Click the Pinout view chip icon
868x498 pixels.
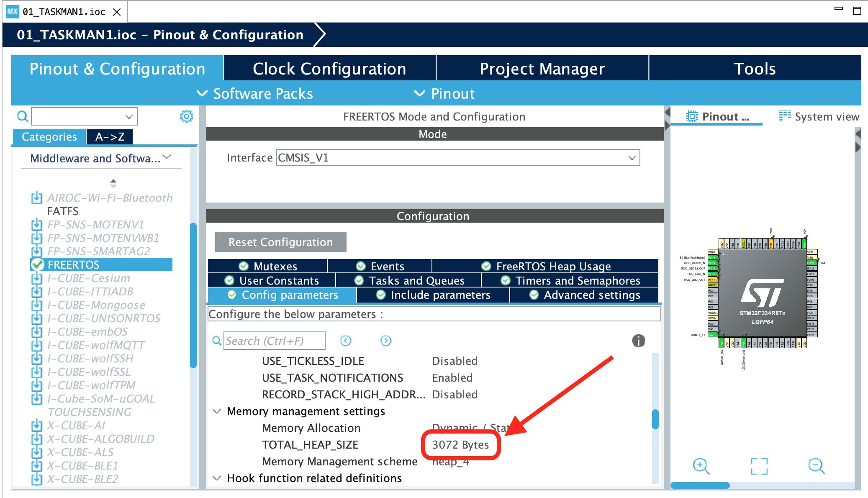point(692,116)
